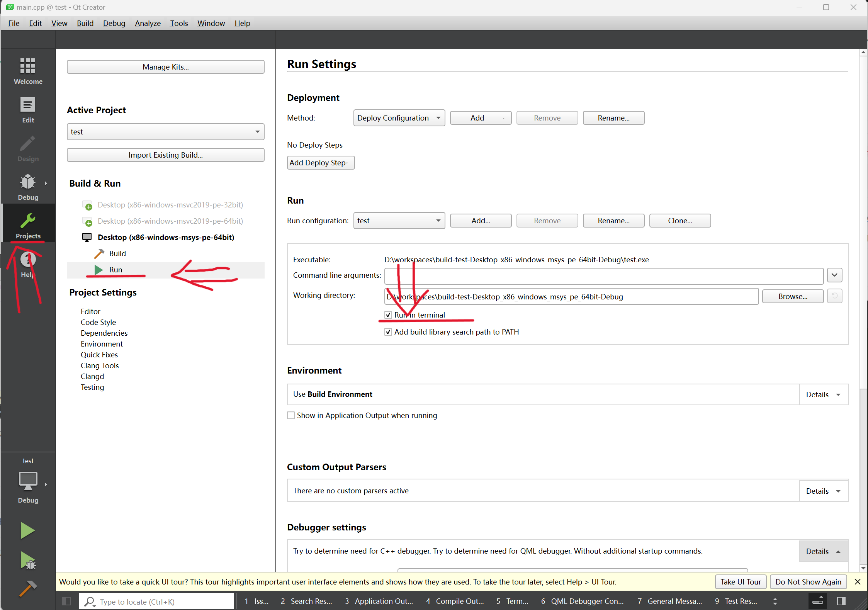Open the Tools menu

click(x=179, y=23)
